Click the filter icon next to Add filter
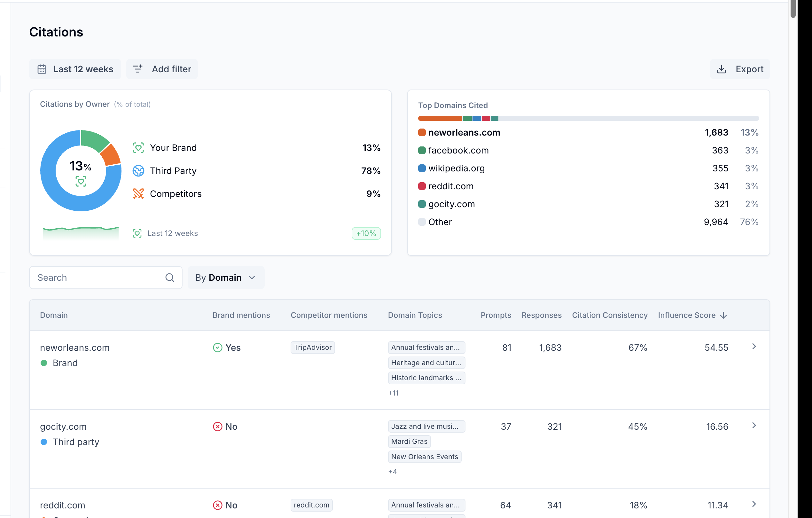812x518 pixels. (138, 69)
